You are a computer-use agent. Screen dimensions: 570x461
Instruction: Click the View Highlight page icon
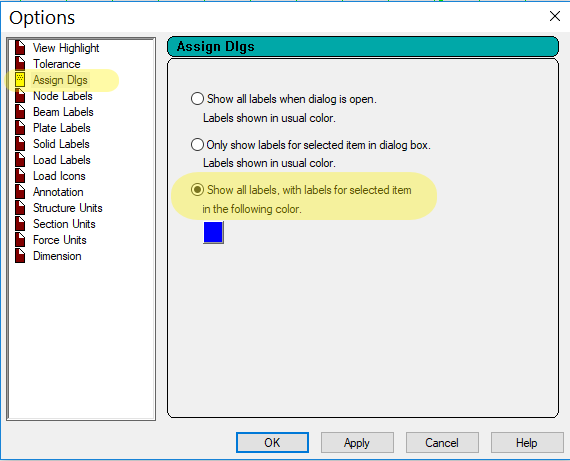[x=20, y=48]
